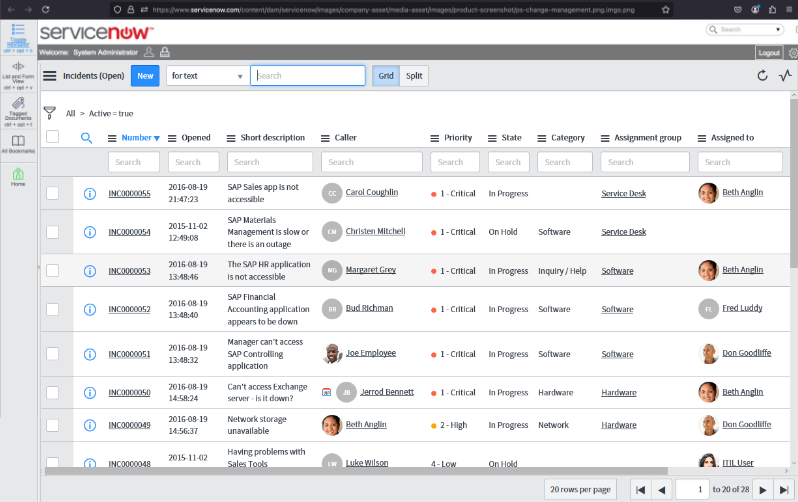Image resolution: width=798 pixels, height=502 pixels.
Task: Click the lock icon in welcome bar
Action: [164, 52]
